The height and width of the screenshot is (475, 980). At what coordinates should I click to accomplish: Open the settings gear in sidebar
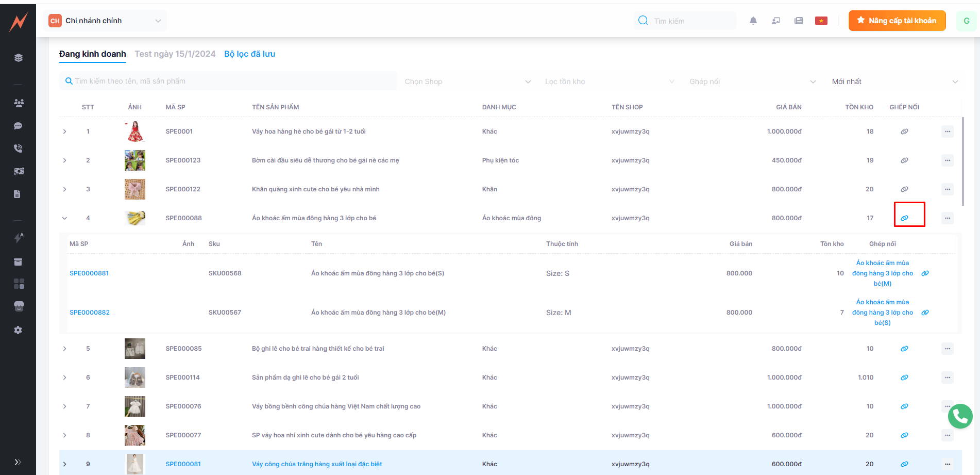click(x=19, y=330)
